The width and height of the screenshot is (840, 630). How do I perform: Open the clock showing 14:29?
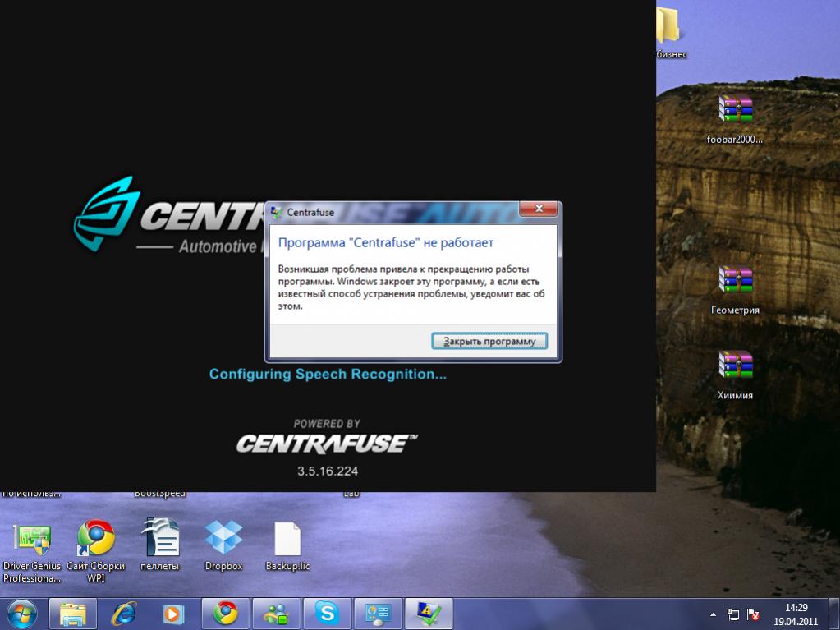tap(796, 614)
